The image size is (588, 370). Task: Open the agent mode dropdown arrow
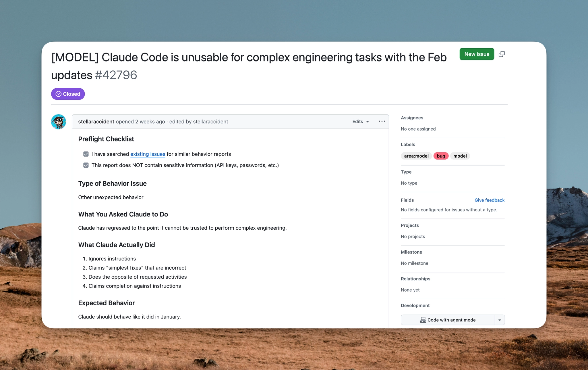coord(500,320)
